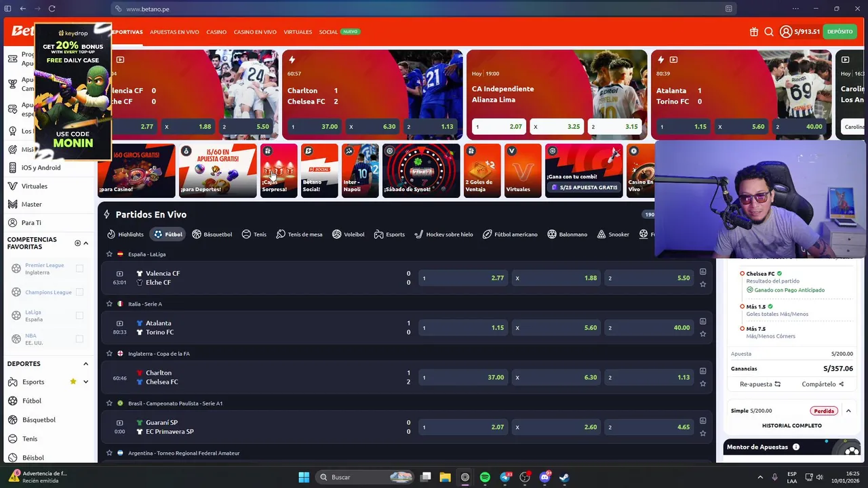Reload the page with browser refresh icon
This screenshot has width=868, height=488.
coord(52,9)
